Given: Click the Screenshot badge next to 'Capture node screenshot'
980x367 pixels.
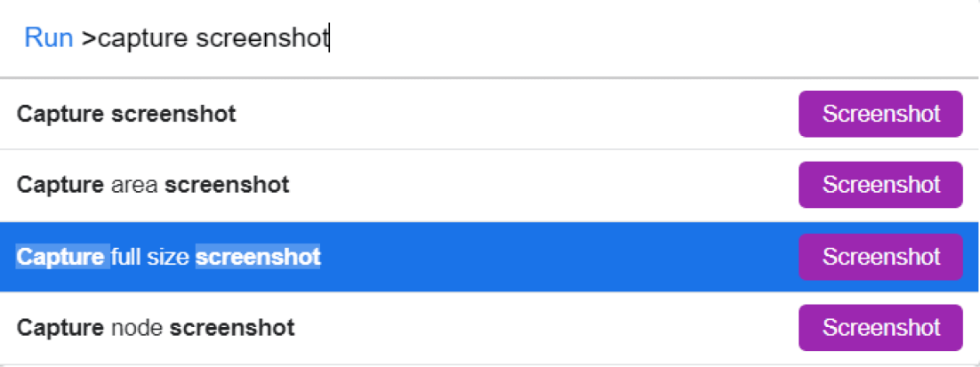Looking at the screenshot, I should [880, 327].
